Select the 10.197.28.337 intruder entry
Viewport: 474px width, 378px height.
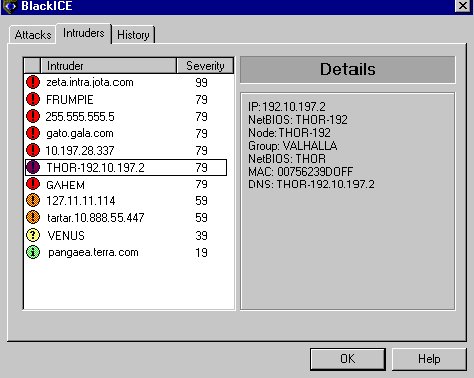click(x=126, y=150)
